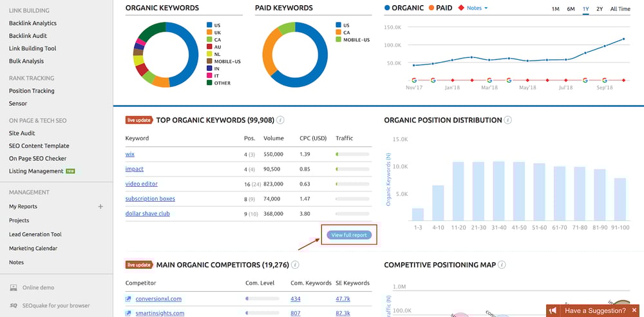Open Backlink Audit in sidebar
This screenshot has width=644, height=317.
tap(28, 36)
